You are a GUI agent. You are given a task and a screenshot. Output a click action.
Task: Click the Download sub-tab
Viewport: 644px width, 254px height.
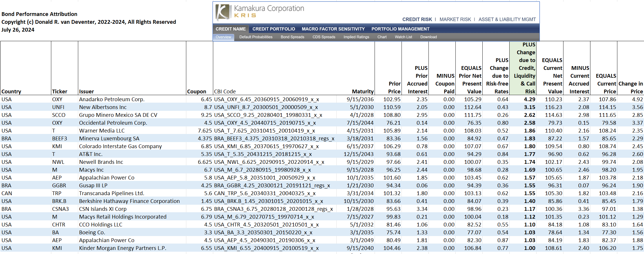[x=428, y=37]
